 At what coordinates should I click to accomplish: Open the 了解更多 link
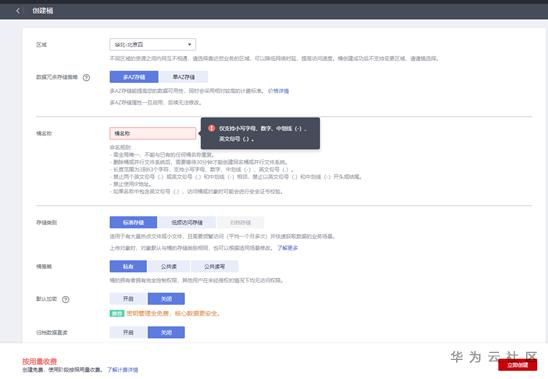288,248
